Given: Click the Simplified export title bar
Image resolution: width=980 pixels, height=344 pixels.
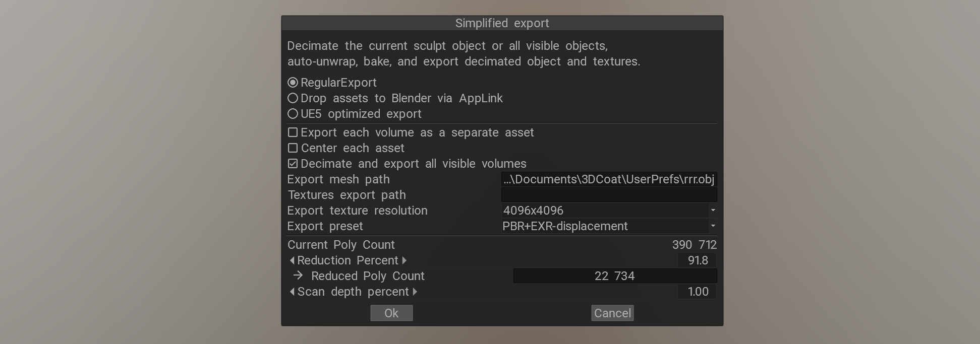Looking at the screenshot, I should pos(501,23).
